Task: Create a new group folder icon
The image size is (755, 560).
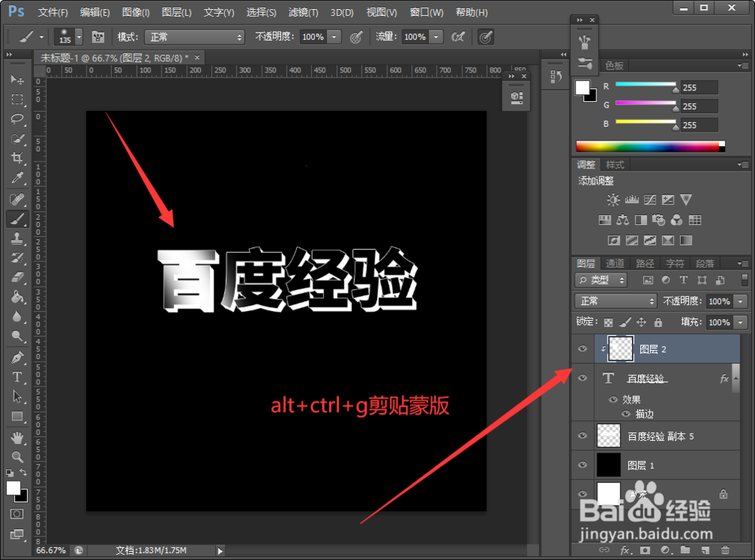Action: coord(686,550)
